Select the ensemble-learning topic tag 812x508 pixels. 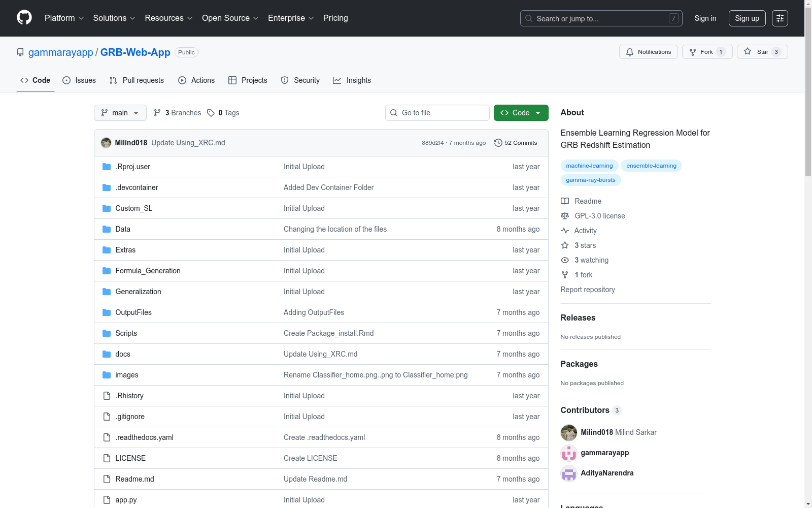pyautogui.click(x=651, y=166)
